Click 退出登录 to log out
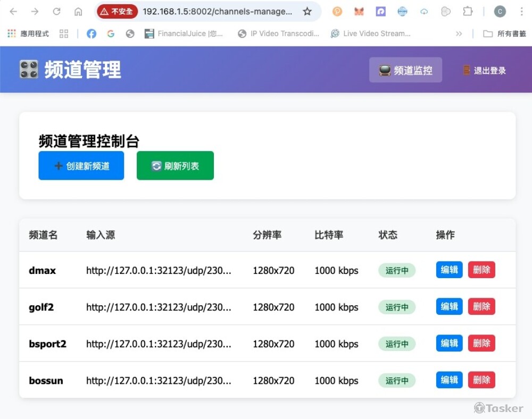The image size is (532, 419). (484, 70)
